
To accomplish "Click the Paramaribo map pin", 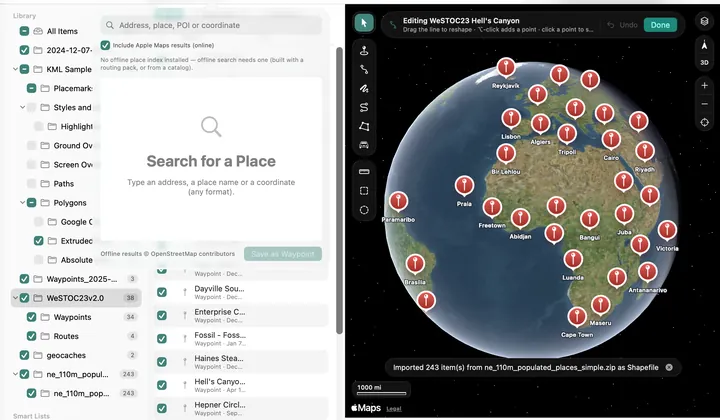I will point(398,201).
